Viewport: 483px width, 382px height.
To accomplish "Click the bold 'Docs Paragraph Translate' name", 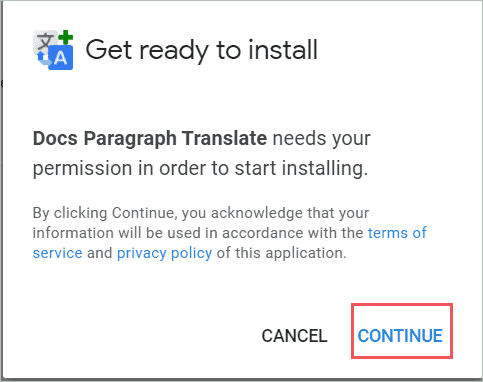I will coord(150,138).
